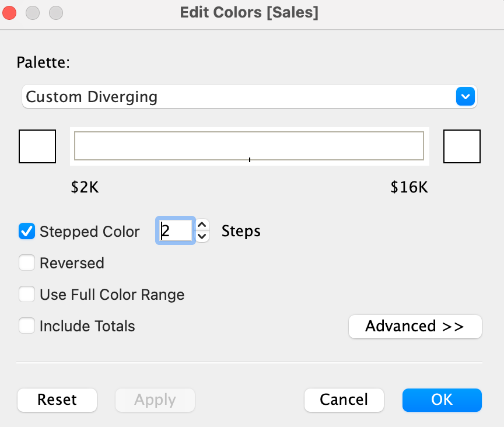The image size is (504, 427).
Task: Click the gray minimize window button
Action: click(x=33, y=13)
